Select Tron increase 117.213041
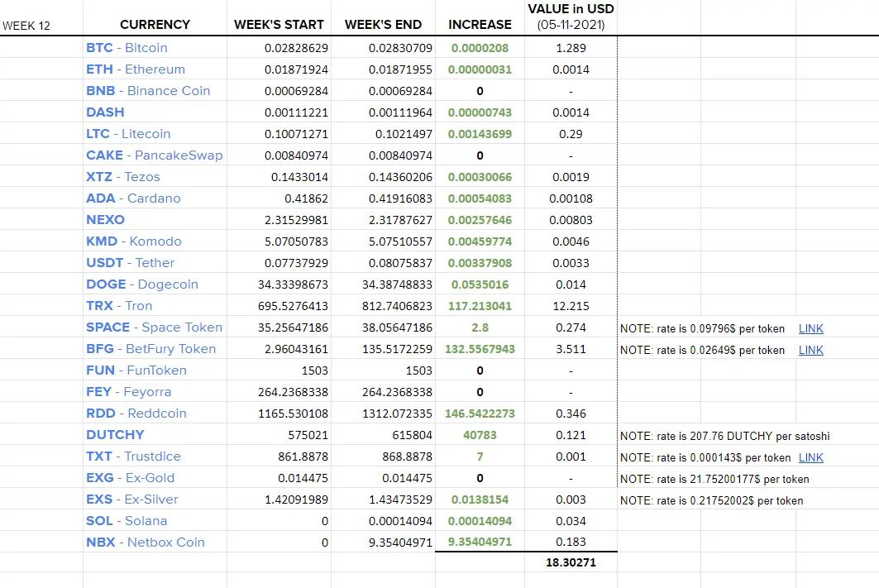 480,306
